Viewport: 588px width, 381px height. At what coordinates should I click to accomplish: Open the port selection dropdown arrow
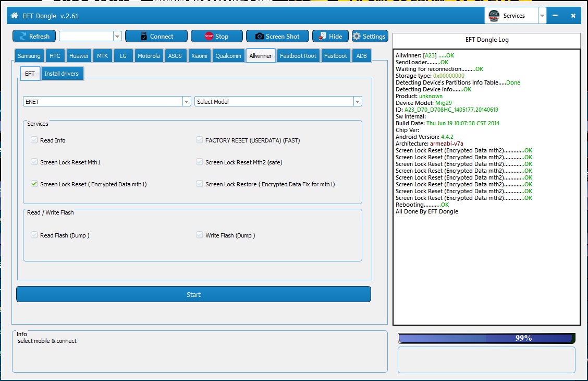point(117,36)
